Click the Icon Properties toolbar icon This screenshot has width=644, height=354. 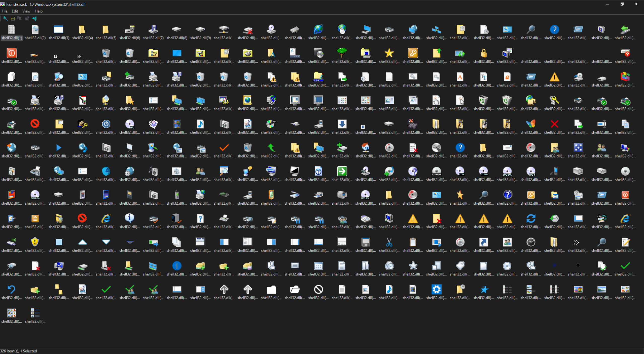(x=27, y=18)
